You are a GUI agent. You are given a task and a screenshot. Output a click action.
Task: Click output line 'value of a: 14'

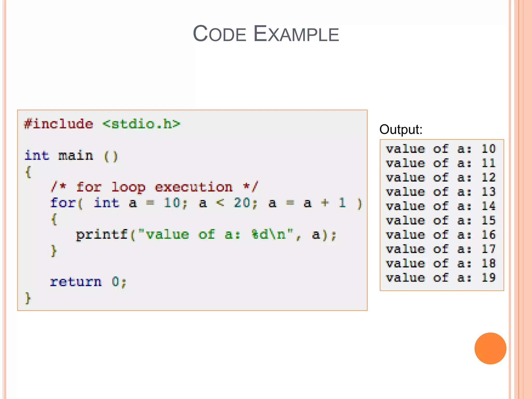pos(441,206)
